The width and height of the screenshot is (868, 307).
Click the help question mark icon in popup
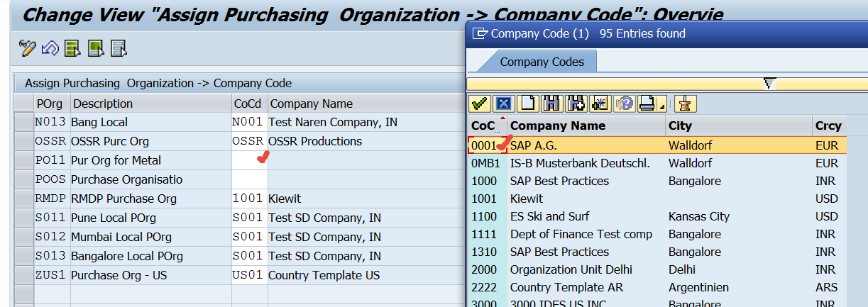(x=624, y=104)
